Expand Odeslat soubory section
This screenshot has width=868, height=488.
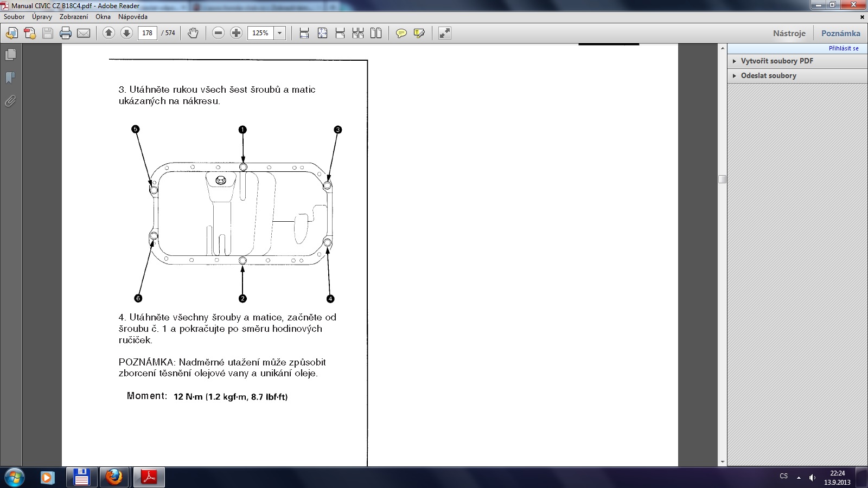(768, 75)
